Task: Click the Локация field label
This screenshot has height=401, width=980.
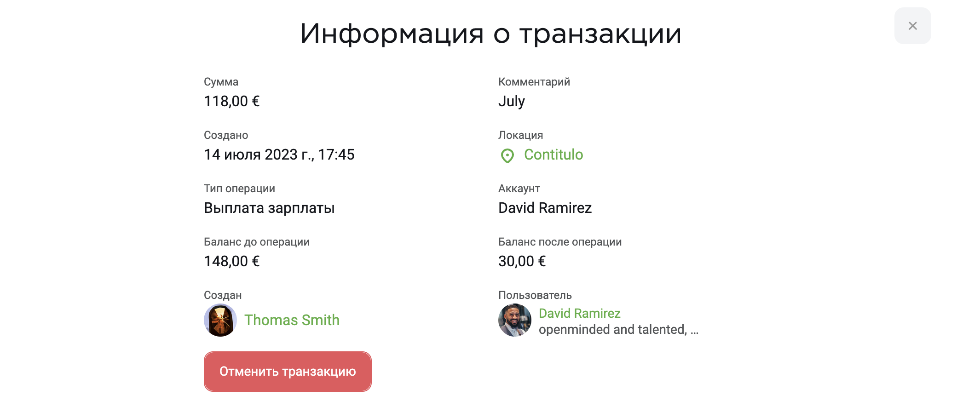Action: pyautogui.click(x=520, y=135)
